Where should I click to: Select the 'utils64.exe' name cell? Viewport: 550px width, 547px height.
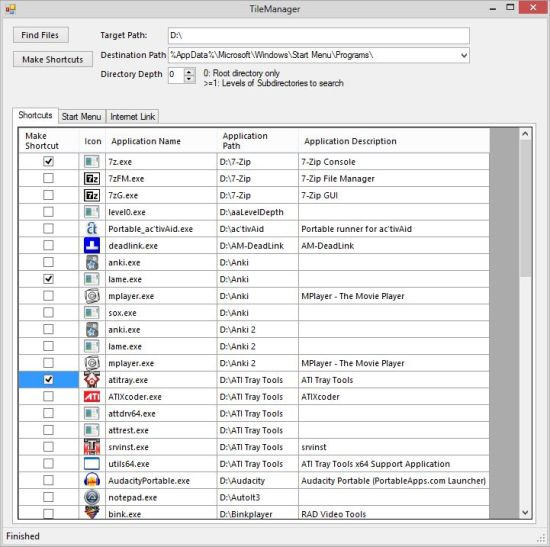[161, 464]
